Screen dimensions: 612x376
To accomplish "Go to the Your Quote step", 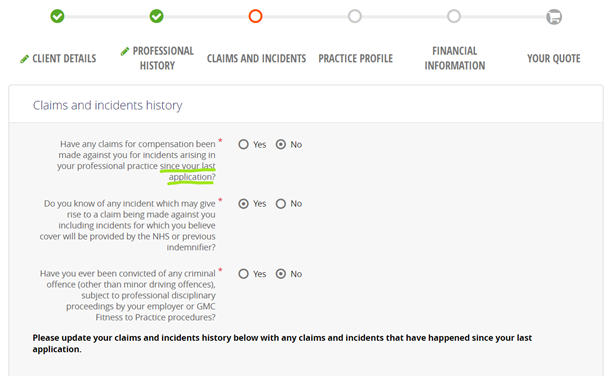I will [x=553, y=59].
